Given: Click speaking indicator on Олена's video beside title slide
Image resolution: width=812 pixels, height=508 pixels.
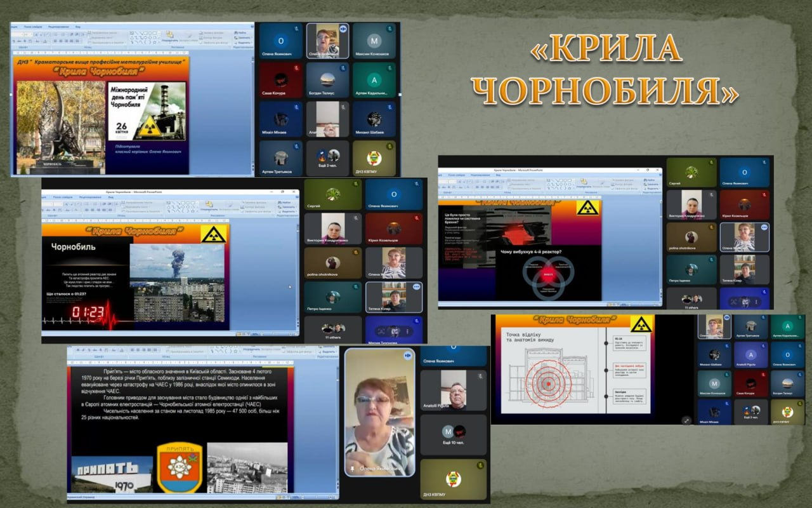Looking at the screenshot, I should pyautogui.click(x=343, y=29).
